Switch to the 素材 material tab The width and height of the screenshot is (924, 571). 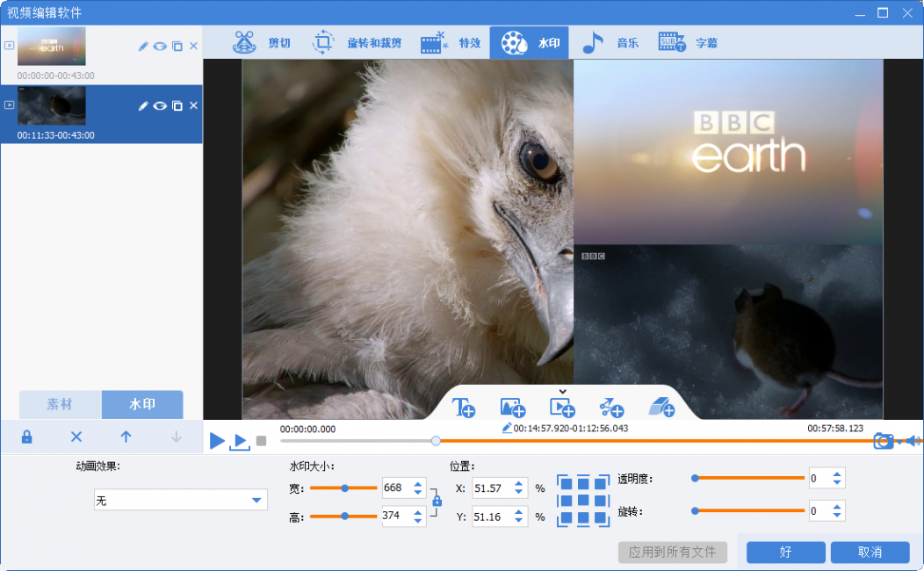[60, 404]
